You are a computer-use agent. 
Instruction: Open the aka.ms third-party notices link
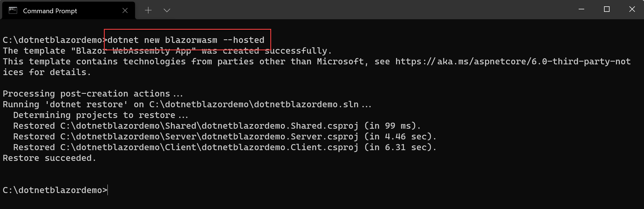(513, 62)
